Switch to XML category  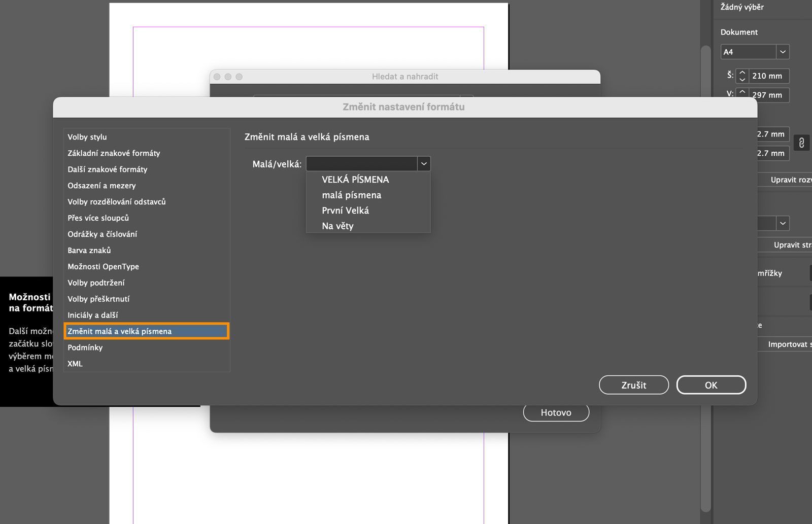pos(147,364)
